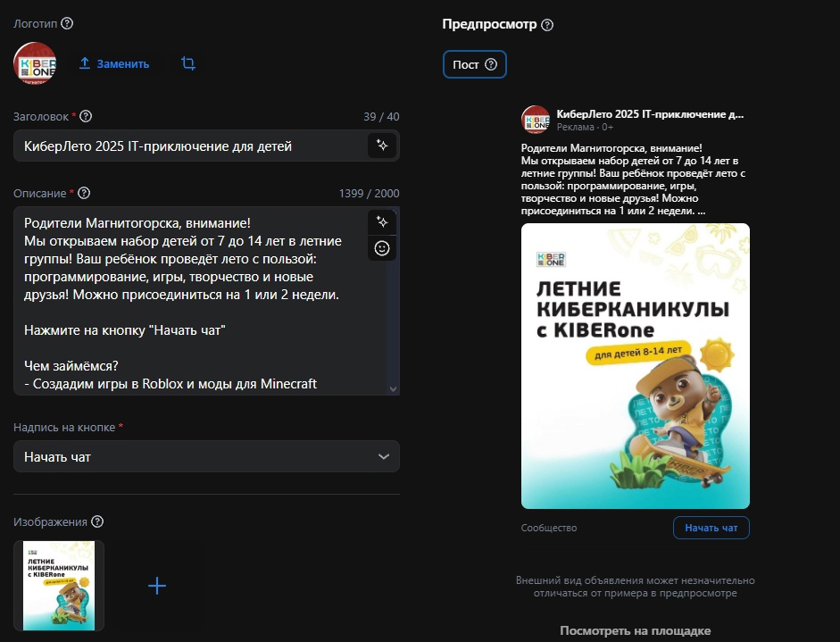Click the help icon inside the Пост tab

[491, 64]
